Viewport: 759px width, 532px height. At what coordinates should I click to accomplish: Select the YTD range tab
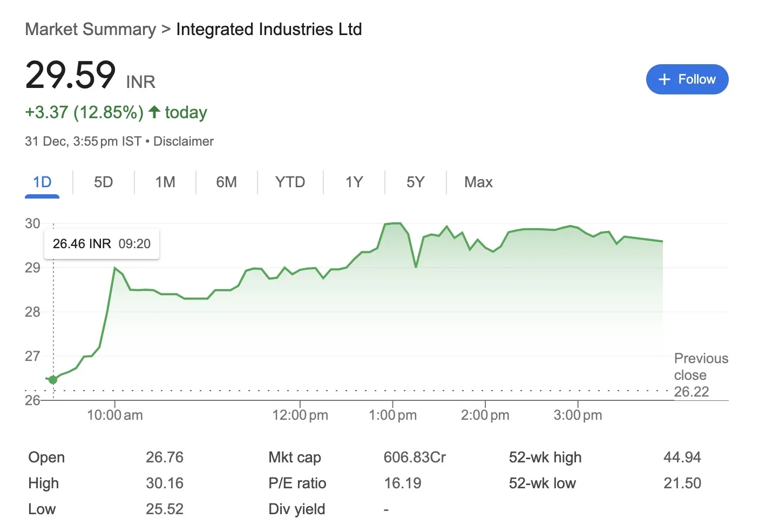coord(290,182)
